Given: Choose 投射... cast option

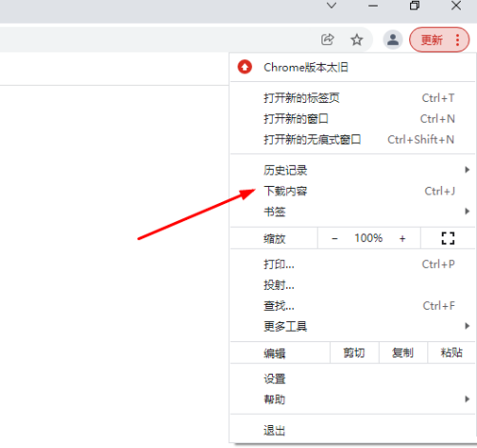Looking at the screenshot, I should [x=352, y=285].
